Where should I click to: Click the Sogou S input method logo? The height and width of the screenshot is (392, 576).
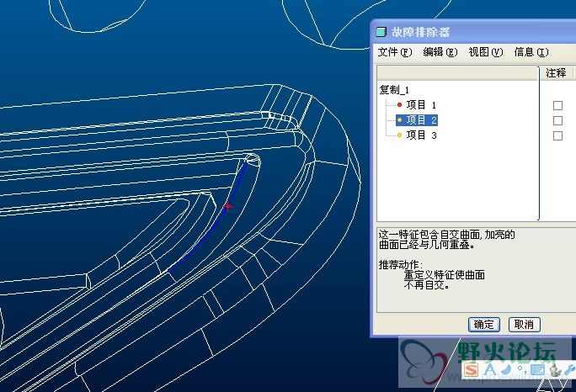point(471,369)
